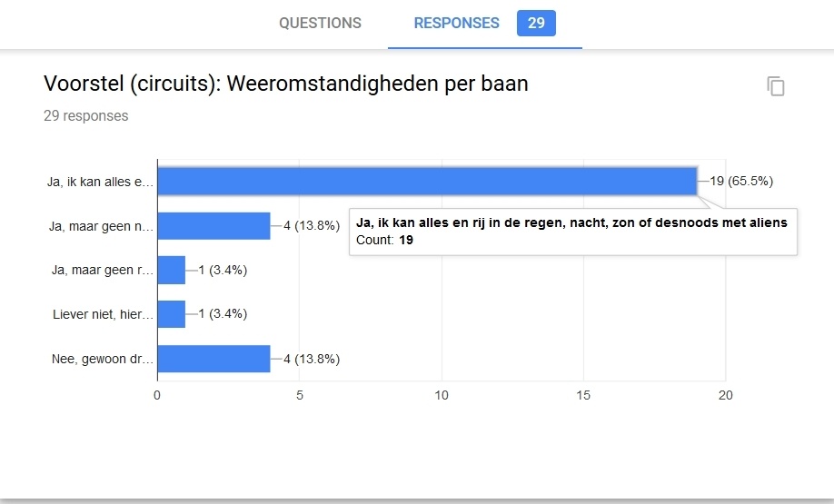Select the "Liever niet, hier…" bar
Screen dimensions: 834x504
(171, 314)
